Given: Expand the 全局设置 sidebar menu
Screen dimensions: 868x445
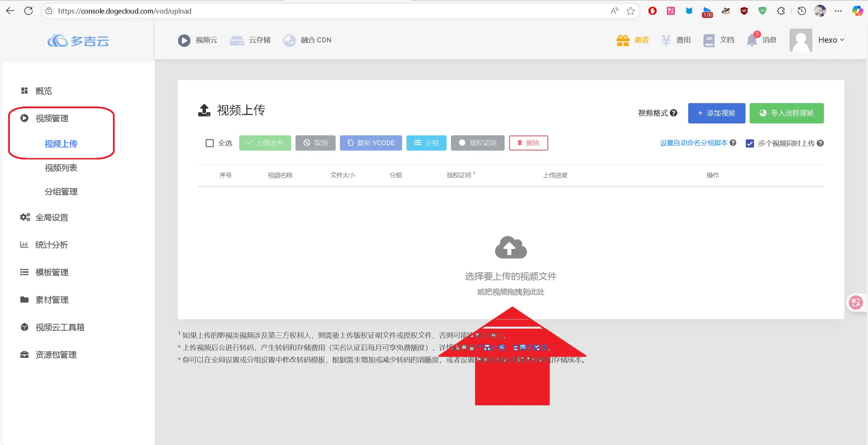Looking at the screenshot, I should (x=52, y=218).
